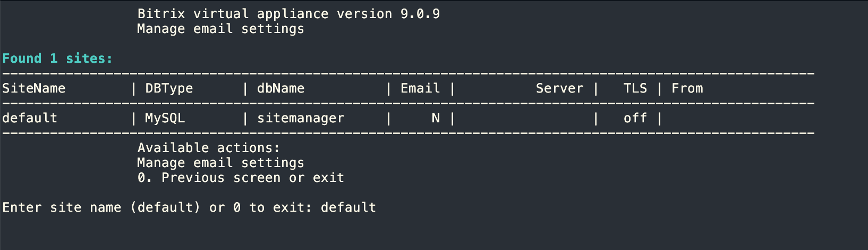Image resolution: width=868 pixels, height=250 pixels.
Task: Select the 'default' site name table cell
Action: click(30, 118)
